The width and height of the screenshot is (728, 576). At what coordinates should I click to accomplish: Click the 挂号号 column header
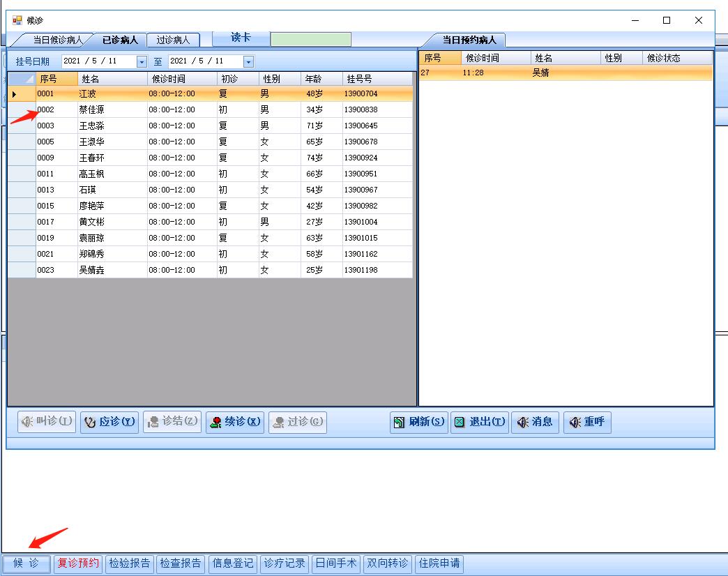coord(377,79)
